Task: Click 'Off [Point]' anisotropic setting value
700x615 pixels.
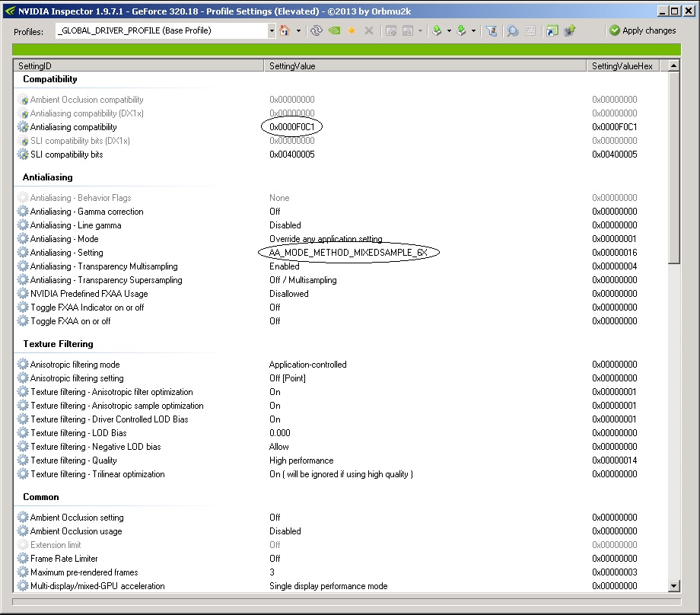Action: coord(288,378)
